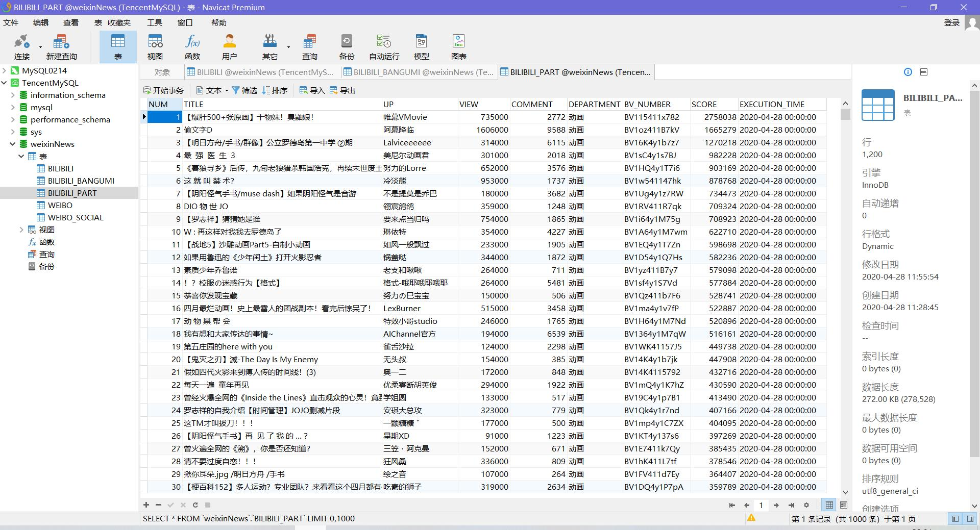Click 开始事务 begin transaction button
This screenshot has height=530, width=980.
point(163,90)
